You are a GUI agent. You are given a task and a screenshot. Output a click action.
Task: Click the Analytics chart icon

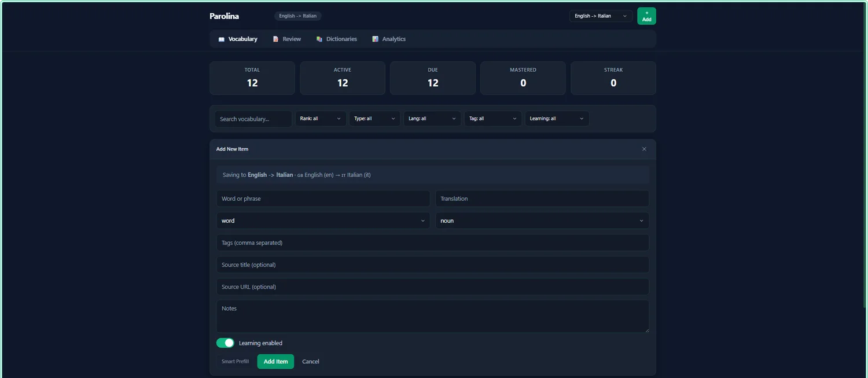tap(375, 39)
